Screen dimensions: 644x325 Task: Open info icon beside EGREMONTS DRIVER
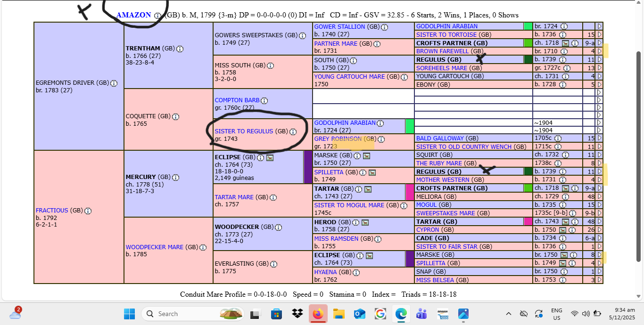[x=114, y=83]
